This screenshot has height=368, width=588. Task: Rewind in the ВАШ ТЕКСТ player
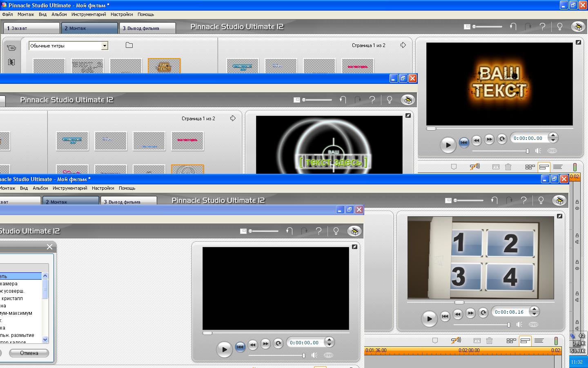[477, 140]
